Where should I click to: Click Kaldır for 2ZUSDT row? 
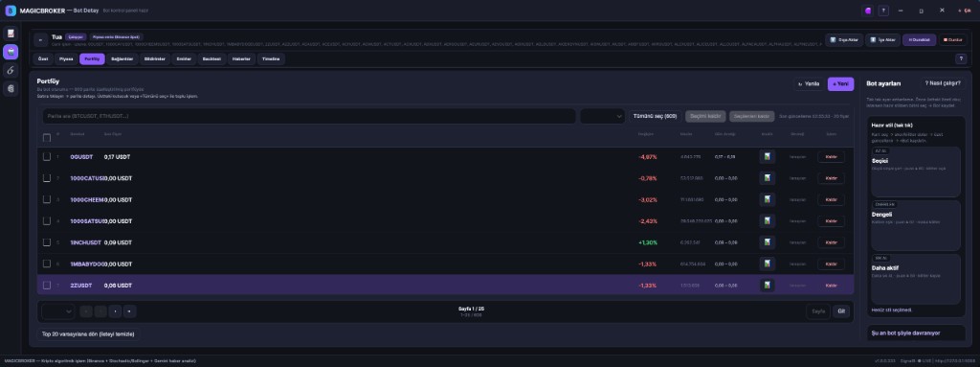pyautogui.click(x=831, y=285)
